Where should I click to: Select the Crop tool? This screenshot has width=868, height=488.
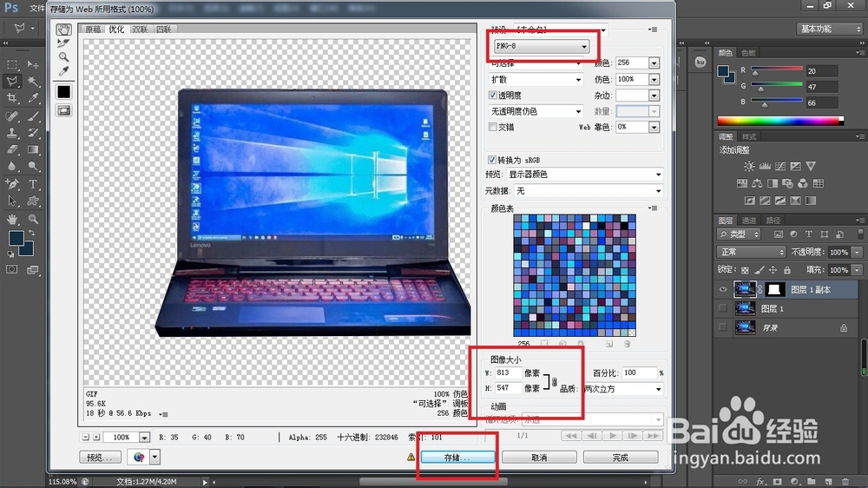coord(11,99)
